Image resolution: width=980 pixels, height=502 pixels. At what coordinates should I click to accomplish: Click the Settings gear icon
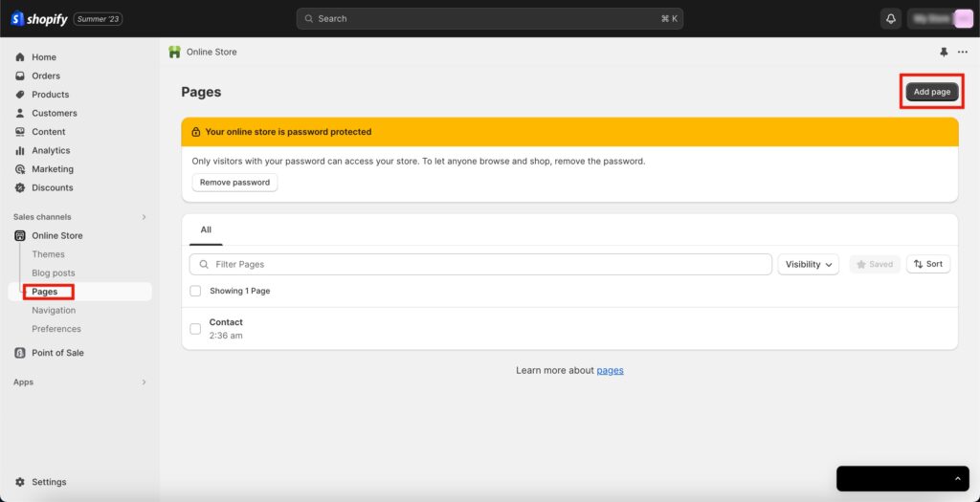(20, 482)
